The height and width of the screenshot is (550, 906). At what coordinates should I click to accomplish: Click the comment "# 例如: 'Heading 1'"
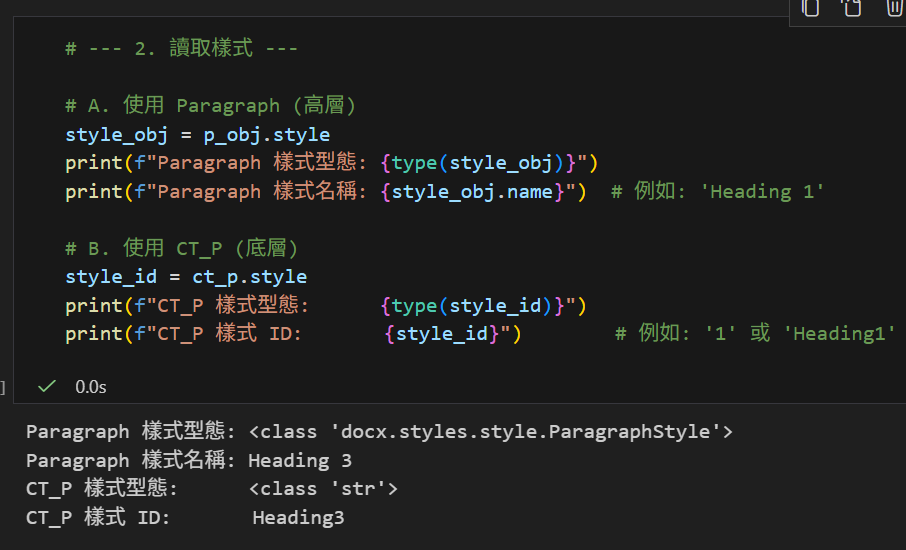[x=718, y=191]
